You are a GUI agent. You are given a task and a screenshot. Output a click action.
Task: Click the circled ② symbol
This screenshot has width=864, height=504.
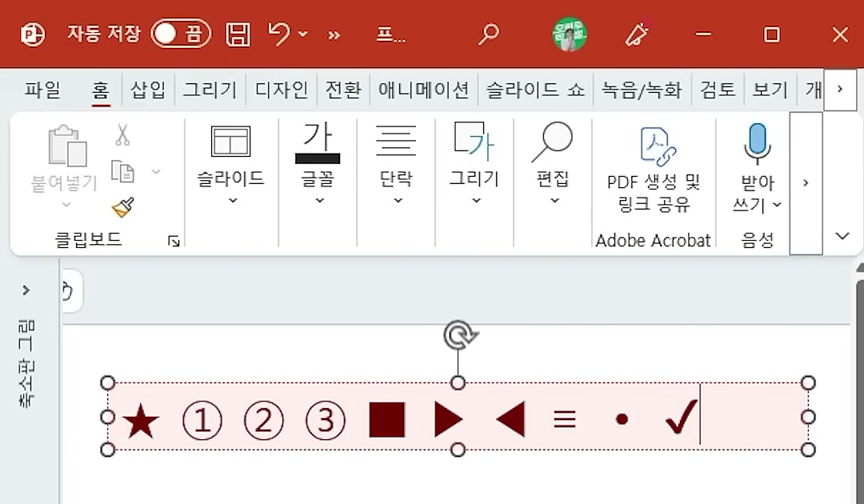coord(264,420)
